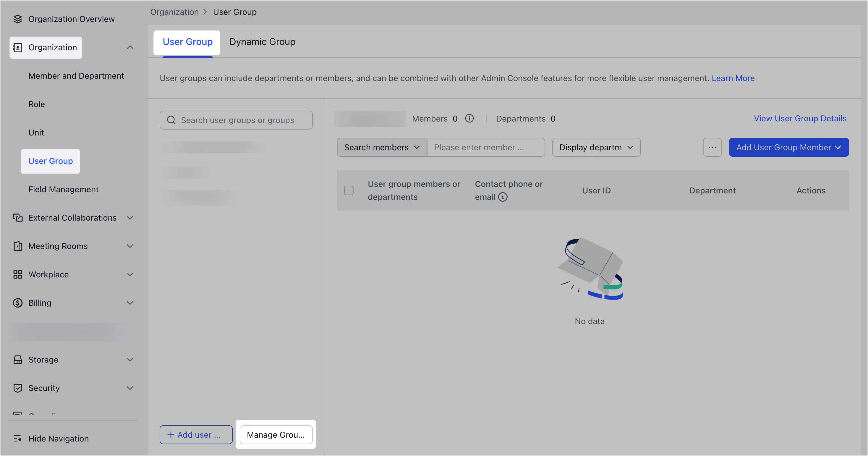Screen dimensions: 868x456
Task: Click the Hide Navigation collapse icon
Action: pos(17,439)
